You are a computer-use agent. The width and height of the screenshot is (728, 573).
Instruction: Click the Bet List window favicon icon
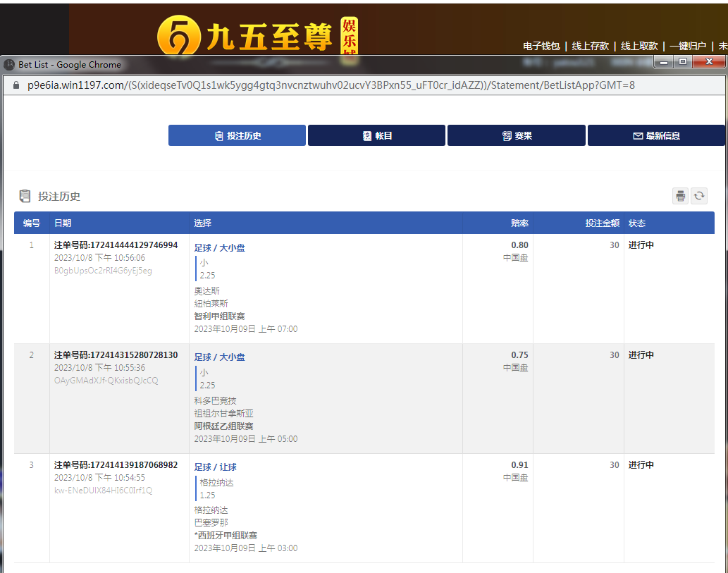coord(10,64)
